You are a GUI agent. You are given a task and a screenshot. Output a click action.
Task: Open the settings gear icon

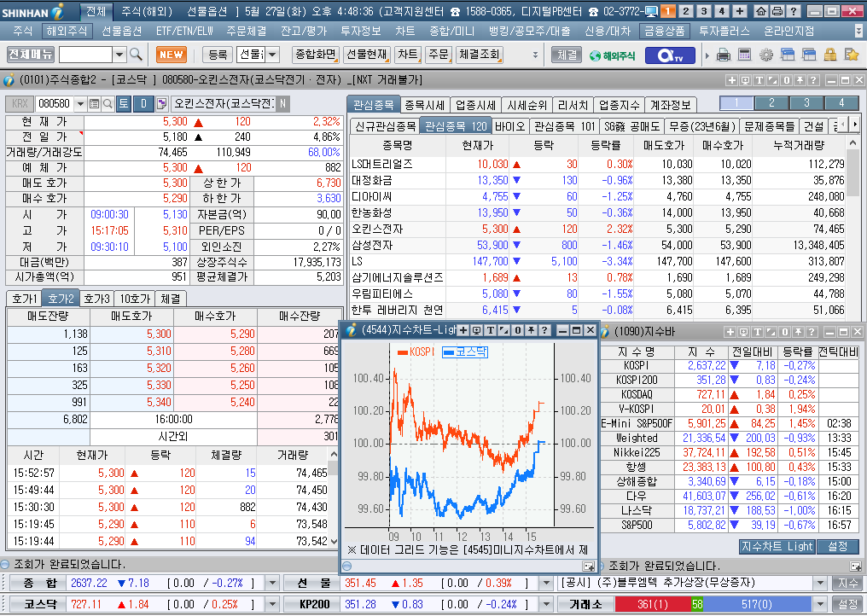(x=766, y=55)
